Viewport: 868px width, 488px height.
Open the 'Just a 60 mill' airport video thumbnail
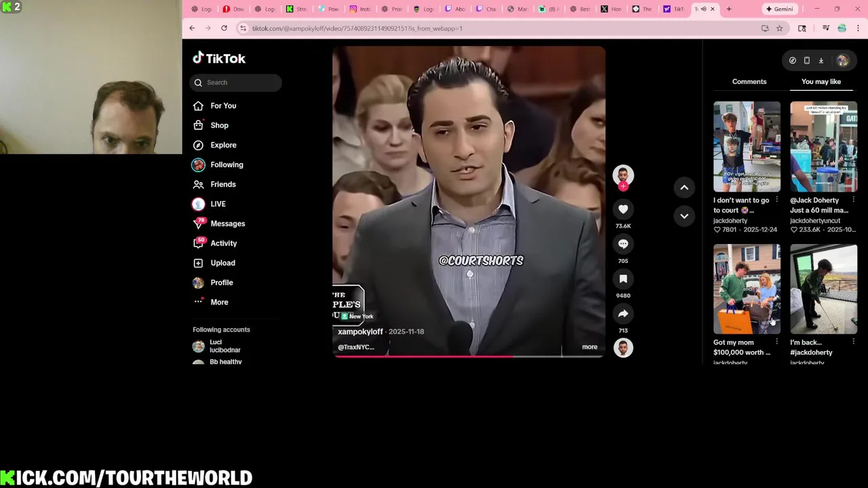pyautogui.click(x=823, y=146)
